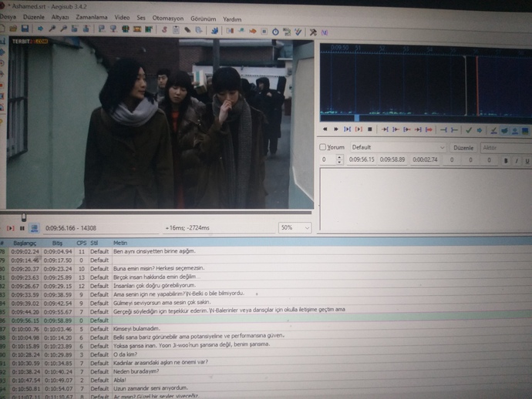The image size is (532, 399).
Task: Open the Otomasyon menu
Action: (167, 18)
